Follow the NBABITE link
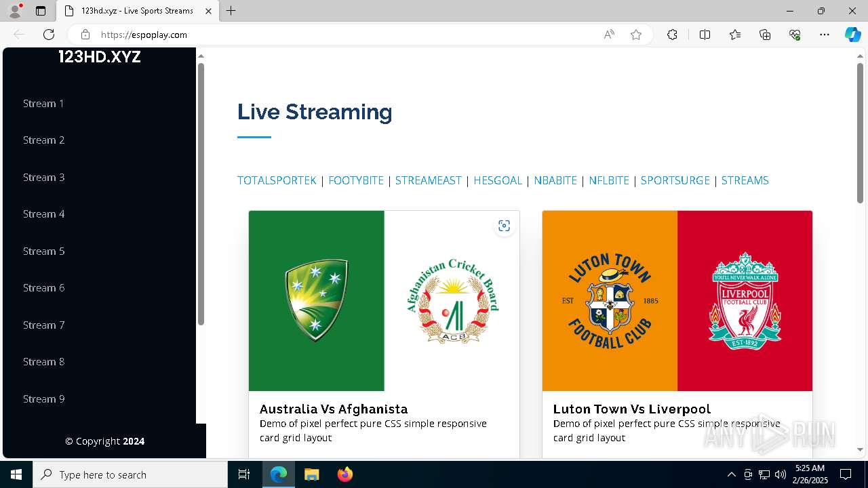Viewport: 868px width, 488px height. (x=555, y=180)
